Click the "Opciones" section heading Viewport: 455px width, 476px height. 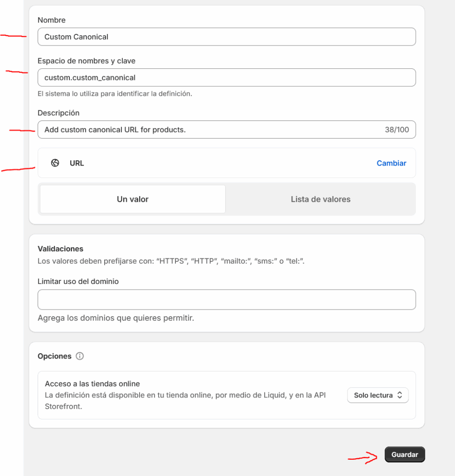(54, 356)
